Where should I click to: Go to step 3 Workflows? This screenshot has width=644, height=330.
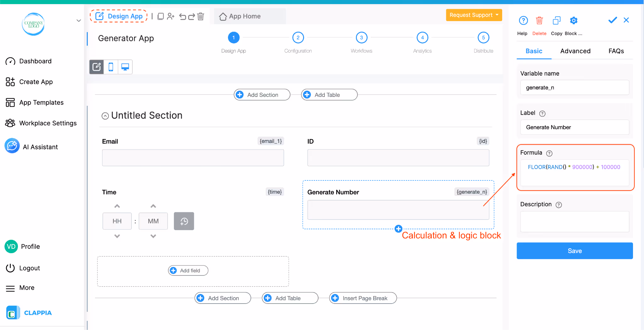[361, 37]
